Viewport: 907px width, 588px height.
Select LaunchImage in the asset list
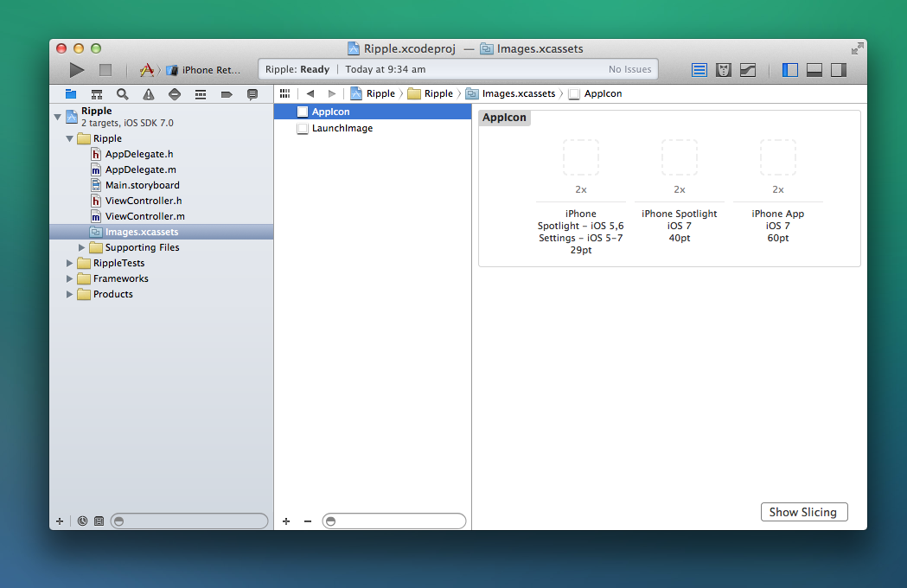pos(342,128)
